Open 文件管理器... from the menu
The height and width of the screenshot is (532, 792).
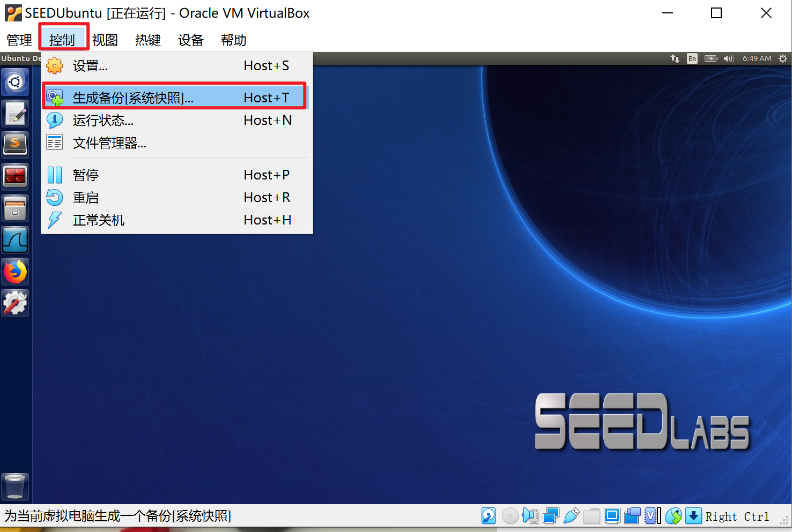point(177,143)
